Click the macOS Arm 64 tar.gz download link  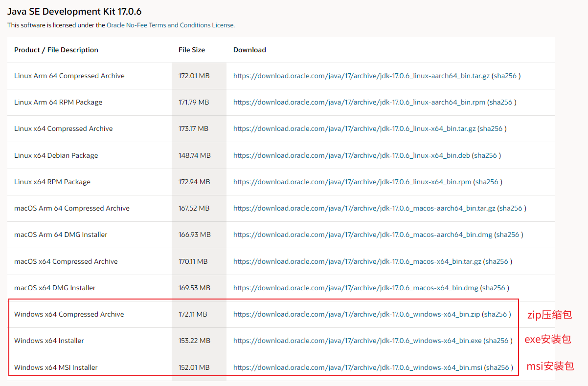coord(364,208)
